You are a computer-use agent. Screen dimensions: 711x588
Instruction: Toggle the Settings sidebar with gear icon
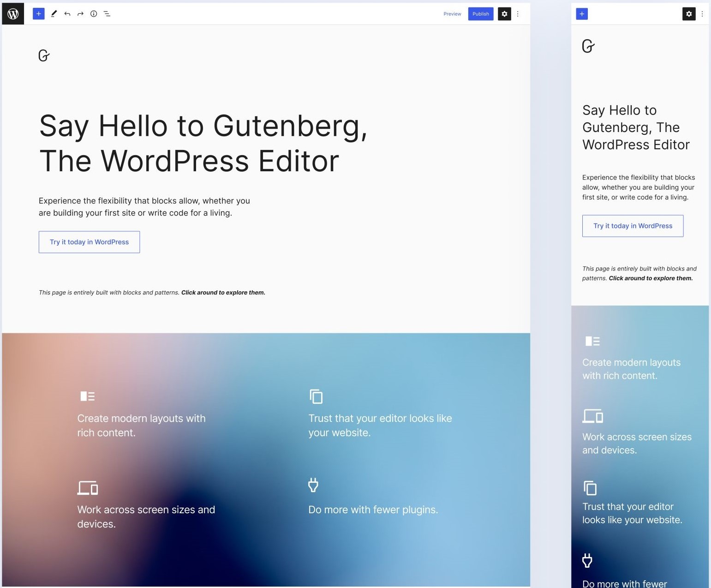pyautogui.click(x=504, y=14)
